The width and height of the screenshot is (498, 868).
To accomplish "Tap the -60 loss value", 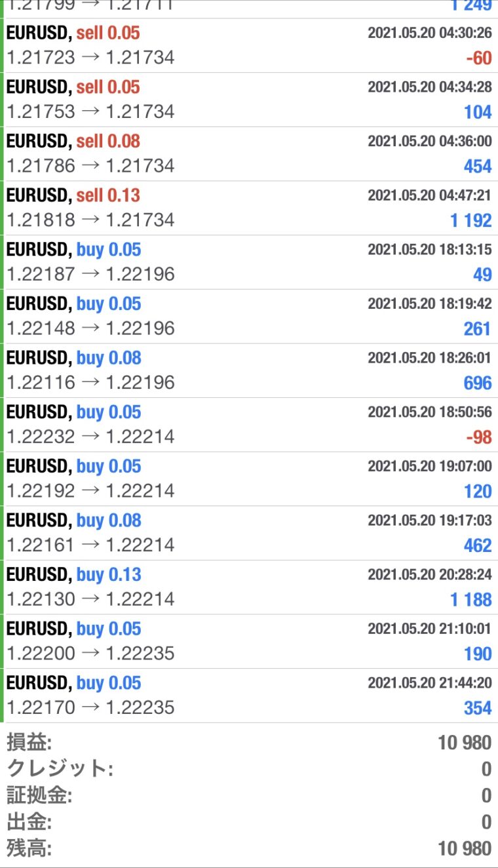I will (x=478, y=58).
